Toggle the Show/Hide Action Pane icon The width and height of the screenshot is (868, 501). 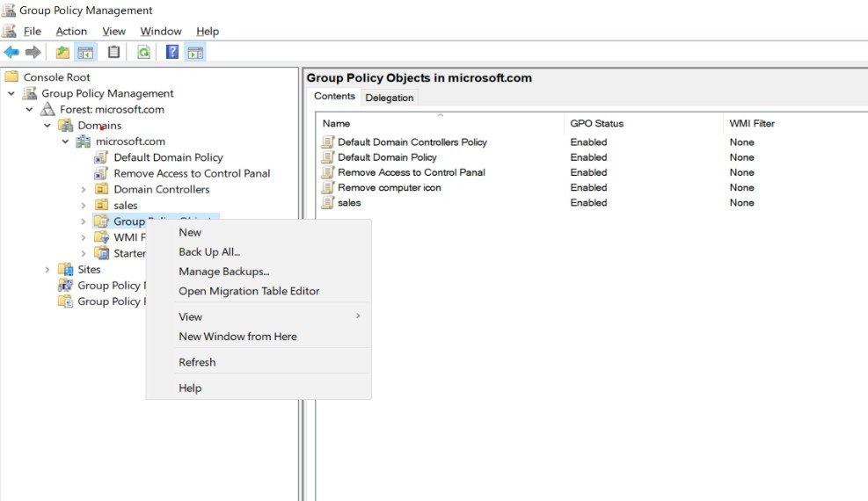[x=195, y=53]
